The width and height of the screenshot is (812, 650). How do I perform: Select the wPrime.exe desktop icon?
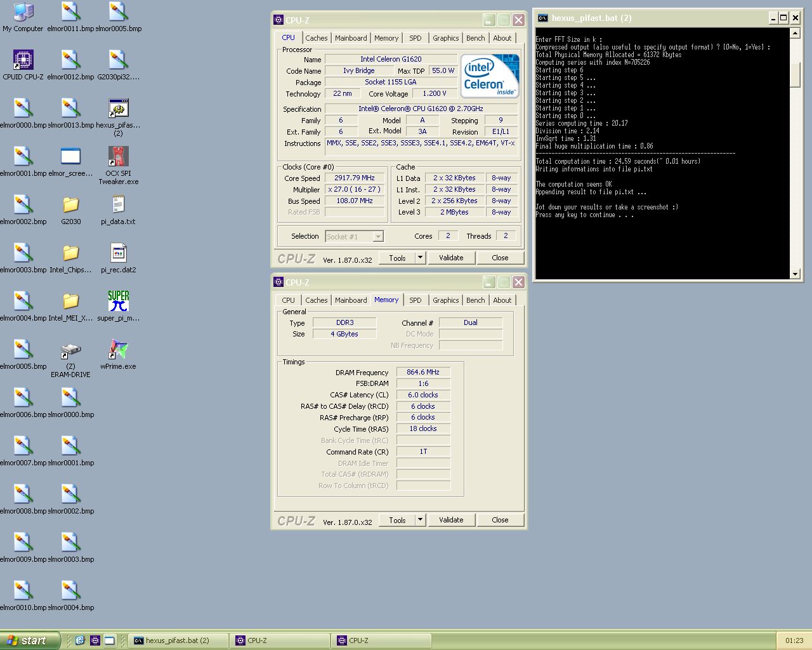click(118, 354)
